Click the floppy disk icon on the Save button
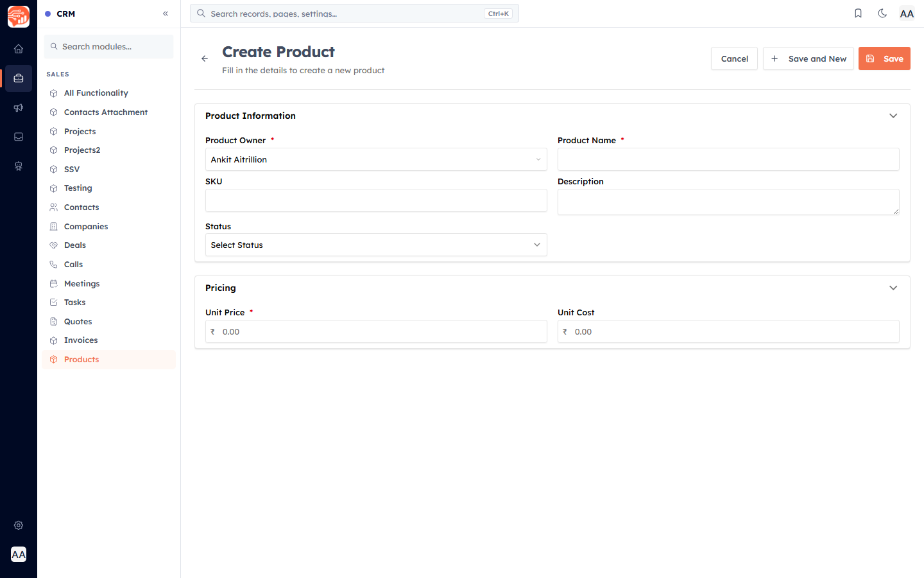This screenshot has width=924, height=578. click(871, 58)
